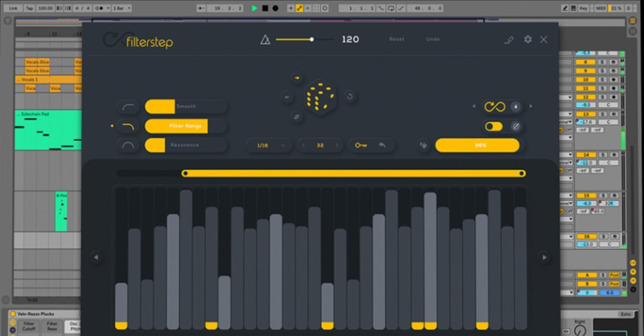Toggle Post button on return track B
Screen dimensions: 644x336
[x=614, y=284]
